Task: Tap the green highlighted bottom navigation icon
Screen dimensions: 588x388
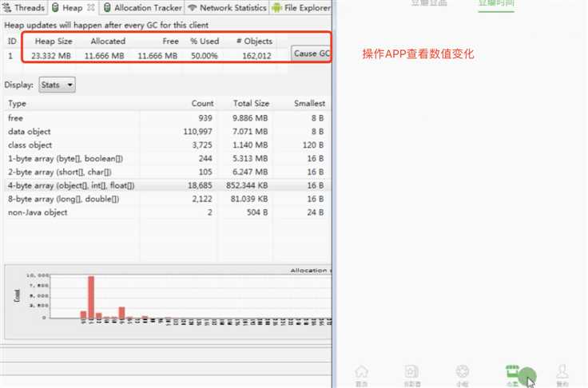Action: [513, 372]
